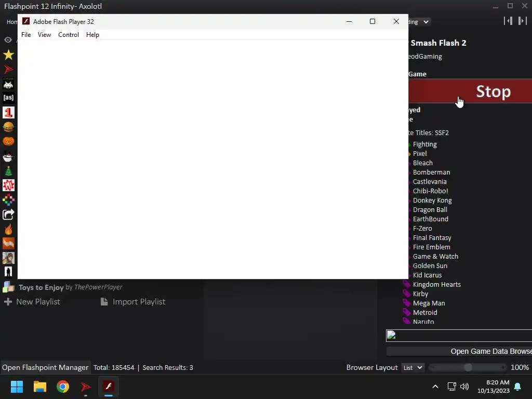Open the notifications bell
Image resolution: width=532 pixels, height=399 pixels.
(x=518, y=387)
